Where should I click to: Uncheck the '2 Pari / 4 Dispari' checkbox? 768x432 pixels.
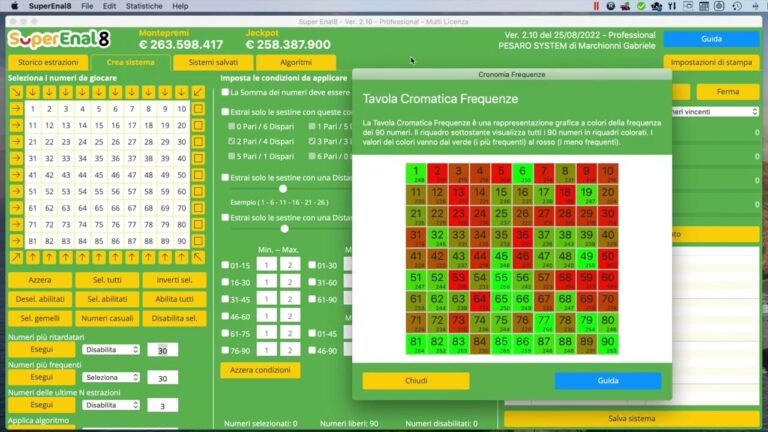[232, 141]
